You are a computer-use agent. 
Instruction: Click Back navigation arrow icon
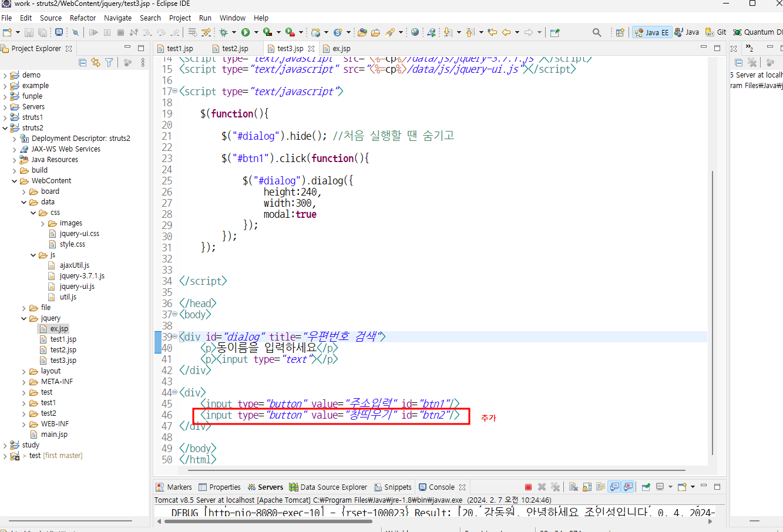click(x=506, y=32)
